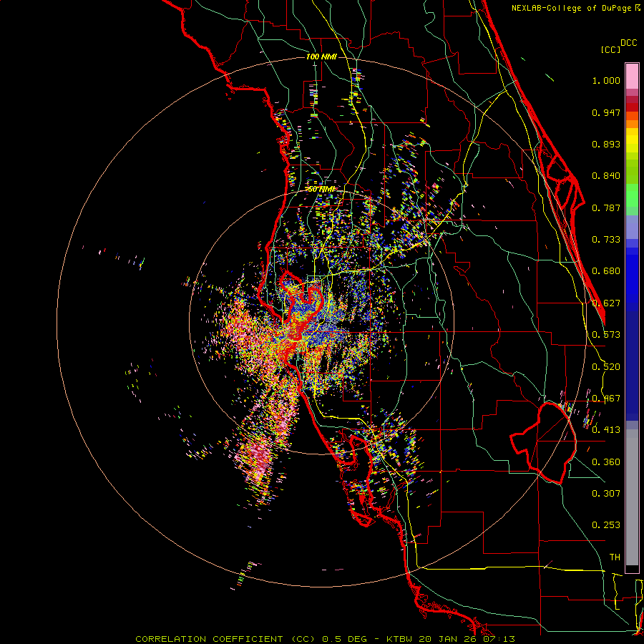Select the 0.840 color scale value
This screenshot has height=644, width=644.
pos(606,176)
